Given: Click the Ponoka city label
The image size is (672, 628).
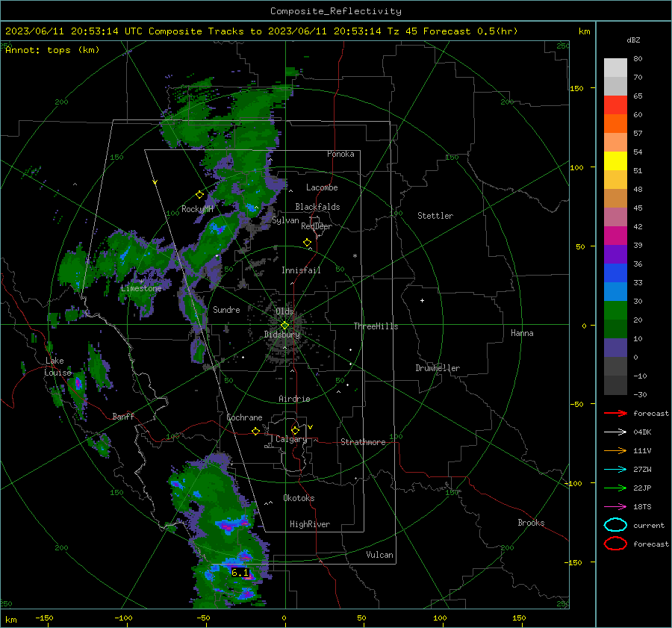Looking at the screenshot, I should pos(340,154).
